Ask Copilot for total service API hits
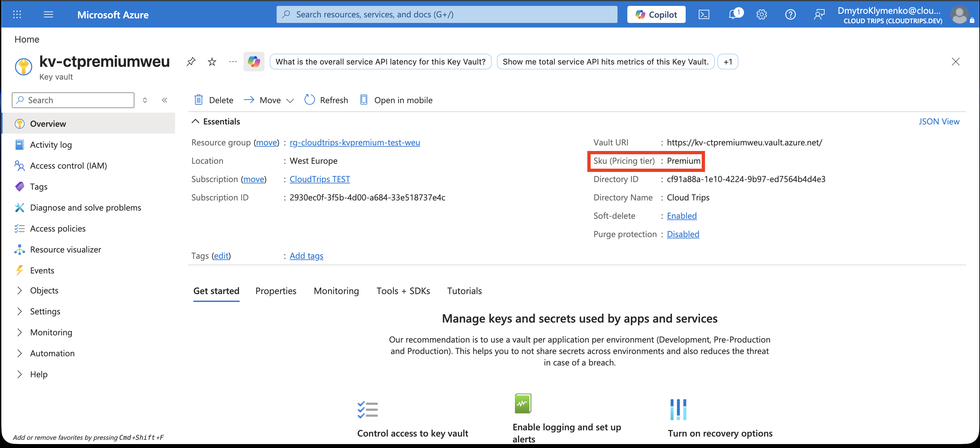The image size is (980, 448). [606, 62]
